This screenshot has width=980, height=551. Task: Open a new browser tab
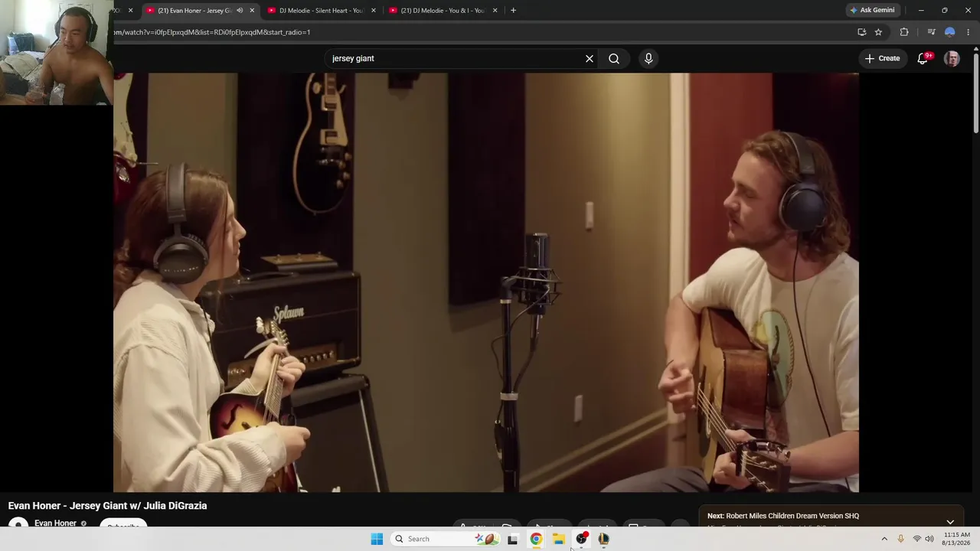[x=513, y=11]
